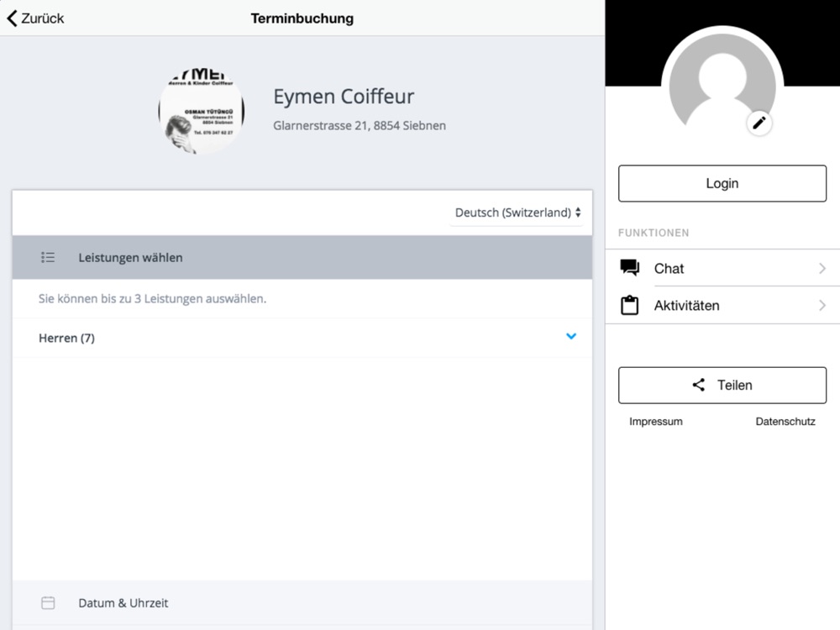The width and height of the screenshot is (840, 630).
Task: Select the Leistungen wählen step header
Action: click(302, 258)
